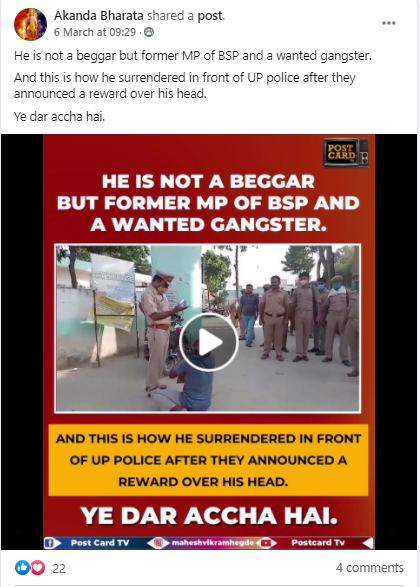
Task: Click the public globe audience icon
Action: pos(149,32)
